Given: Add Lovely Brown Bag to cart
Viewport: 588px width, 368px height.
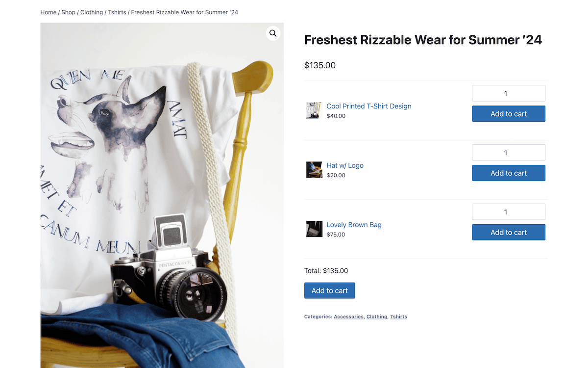Looking at the screenshot, I should tap(509, 233).
